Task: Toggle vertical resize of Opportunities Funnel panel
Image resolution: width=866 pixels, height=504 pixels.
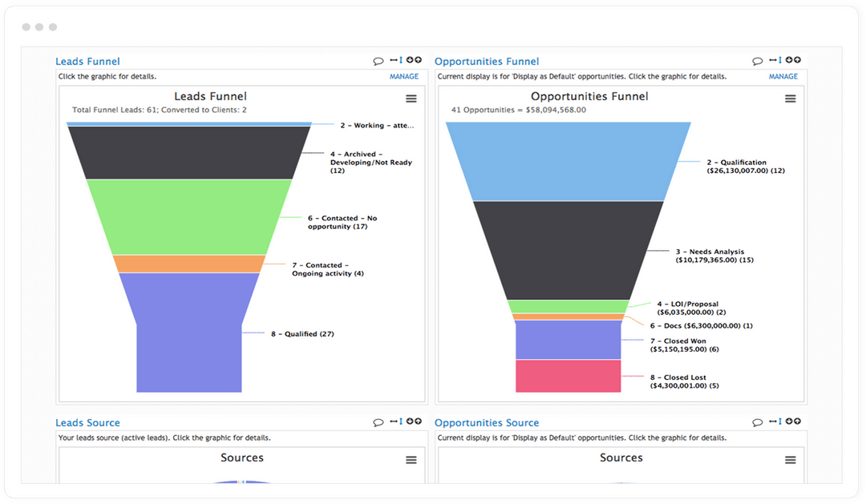Action: (780, 59)
